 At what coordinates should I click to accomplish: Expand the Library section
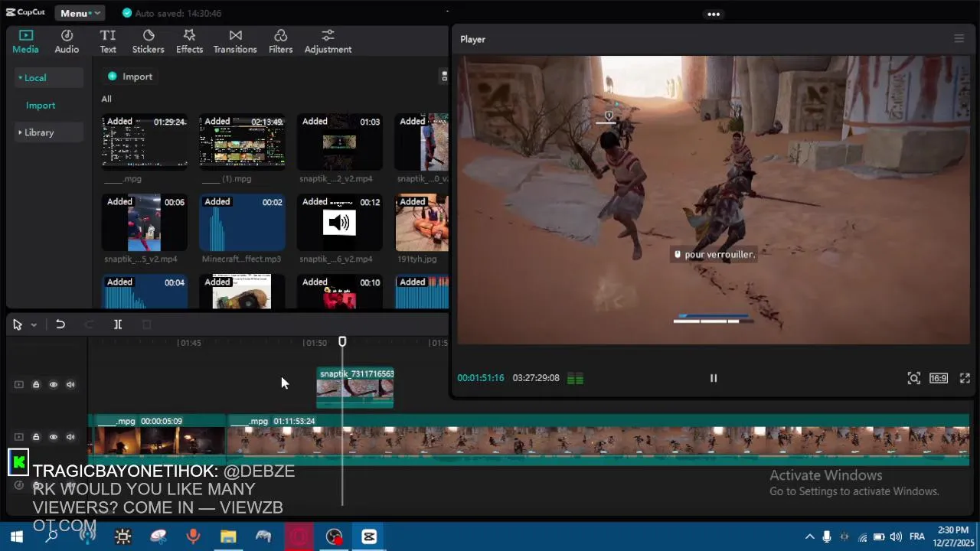point(48,132)
